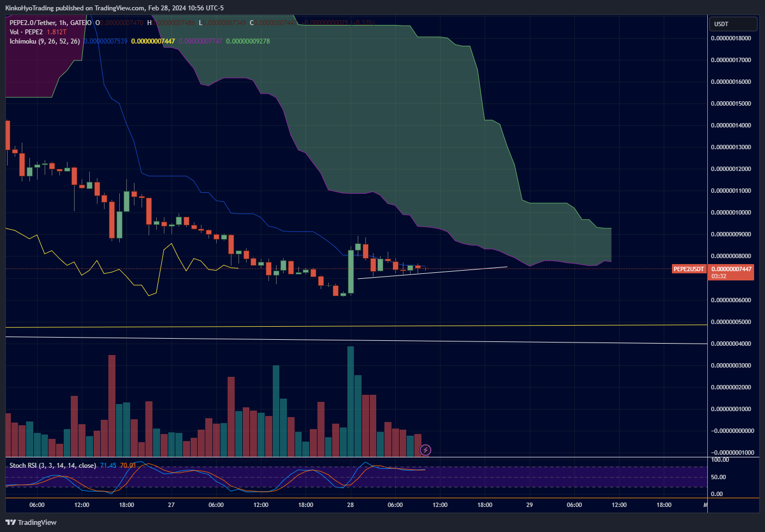Click price axis label 0.00000010000

731,212
